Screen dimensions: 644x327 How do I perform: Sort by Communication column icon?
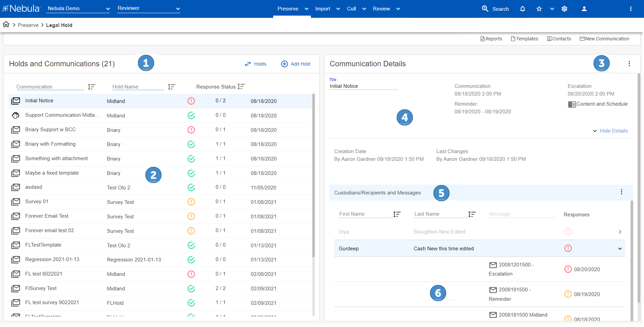coord(91,87)
